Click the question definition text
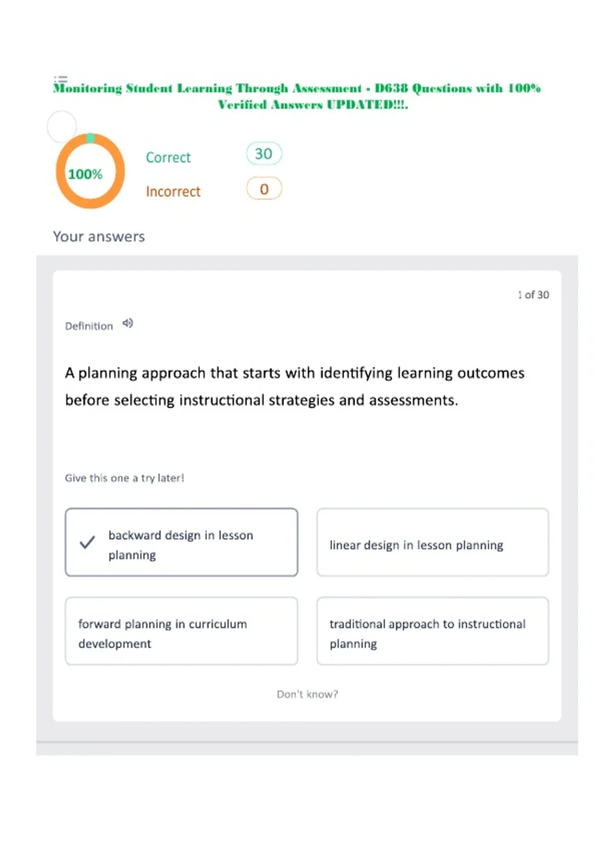The width and height of the screenshot is (613, 868). (295, 387)
